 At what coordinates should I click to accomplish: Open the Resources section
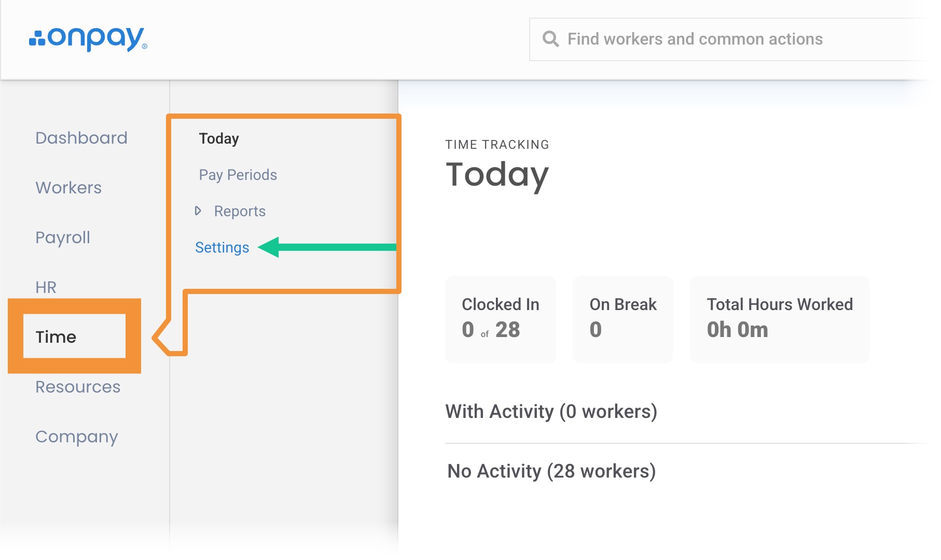click(78, 387)
